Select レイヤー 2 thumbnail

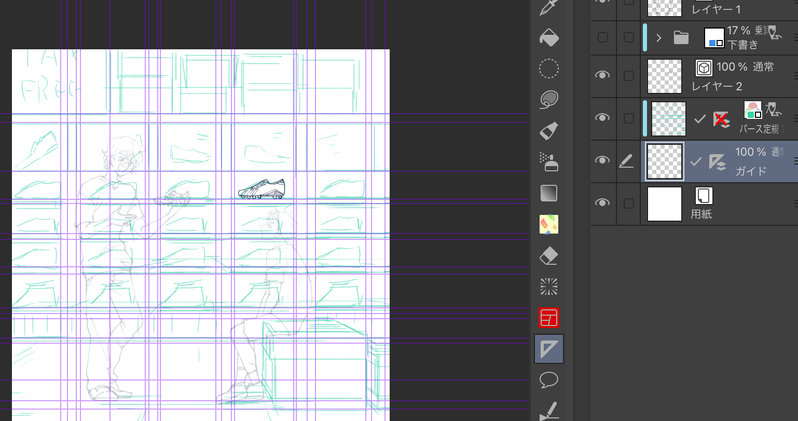click(x=664, y=76)
